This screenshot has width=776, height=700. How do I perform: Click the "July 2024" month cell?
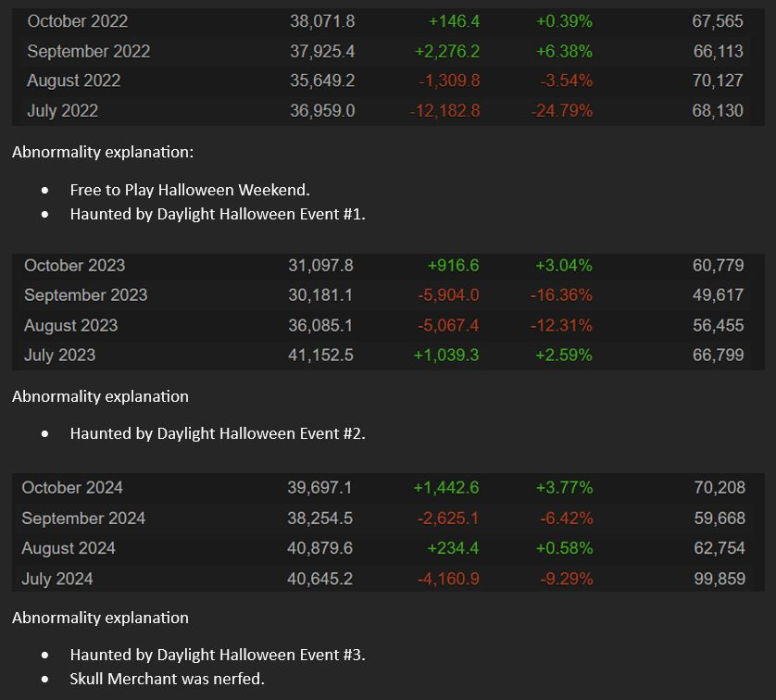(57, 579)
